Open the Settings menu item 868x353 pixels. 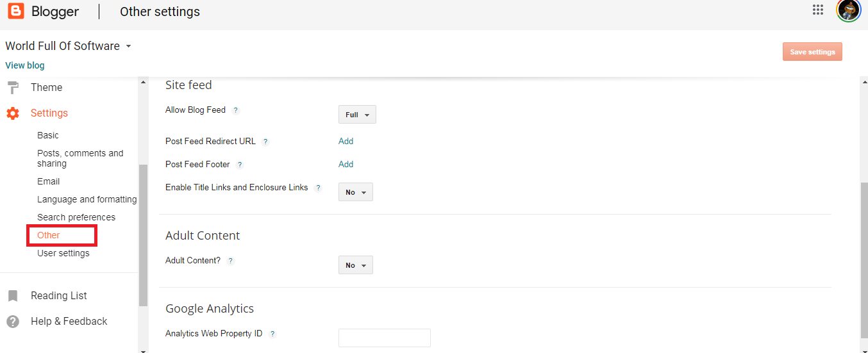coord(49,113)
